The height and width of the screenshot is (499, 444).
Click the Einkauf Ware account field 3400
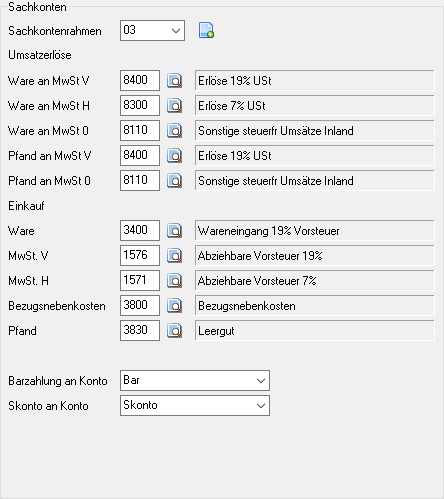pyautogui.click(x=140, y=230)
